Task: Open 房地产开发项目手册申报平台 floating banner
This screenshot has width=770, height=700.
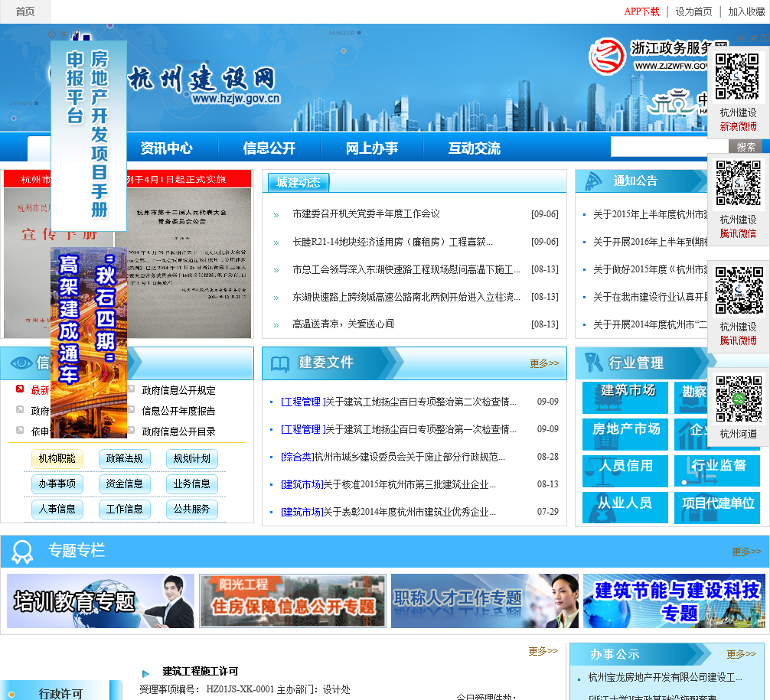Action: (88, 135)
